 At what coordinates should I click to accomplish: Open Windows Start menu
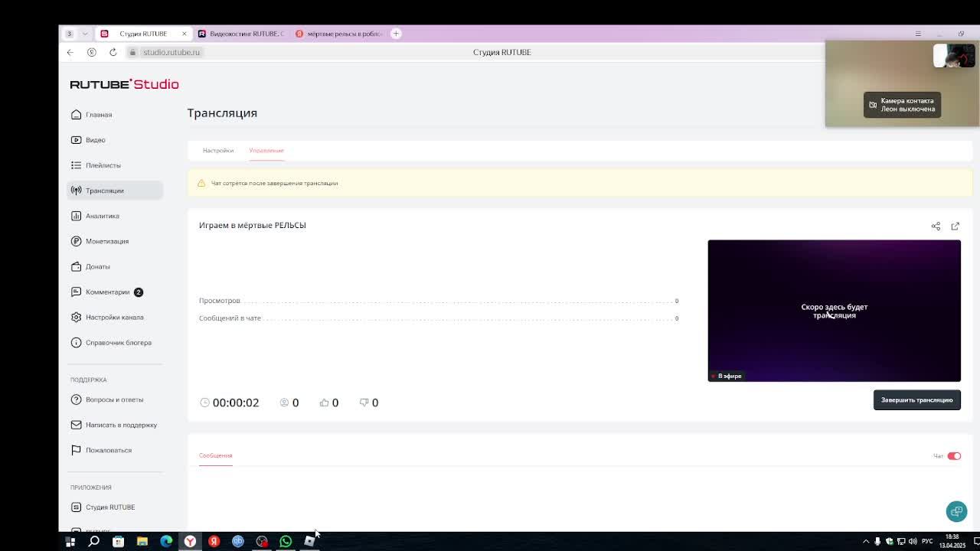[x=70, y=541]
